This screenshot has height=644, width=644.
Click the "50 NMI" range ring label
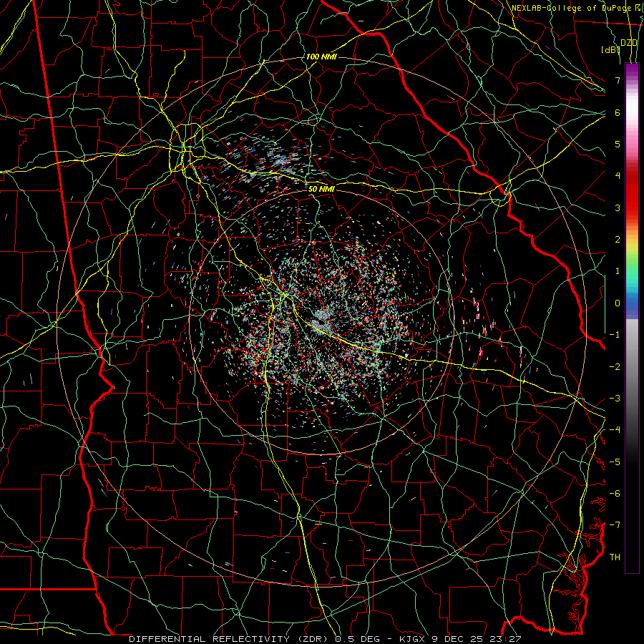pyautogui.click(x=321, y=189)
